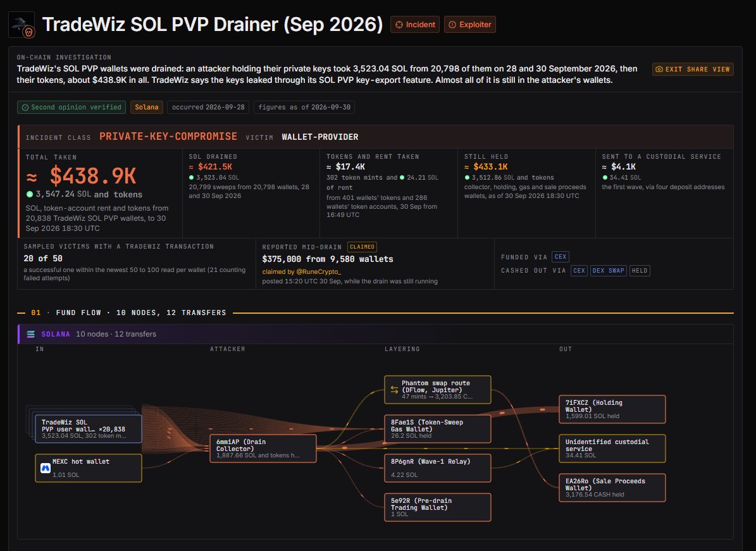Click the "WALLET-PROVIDER" victim label
The height and width of the screenshot is (551, 756).
[320, 137]
